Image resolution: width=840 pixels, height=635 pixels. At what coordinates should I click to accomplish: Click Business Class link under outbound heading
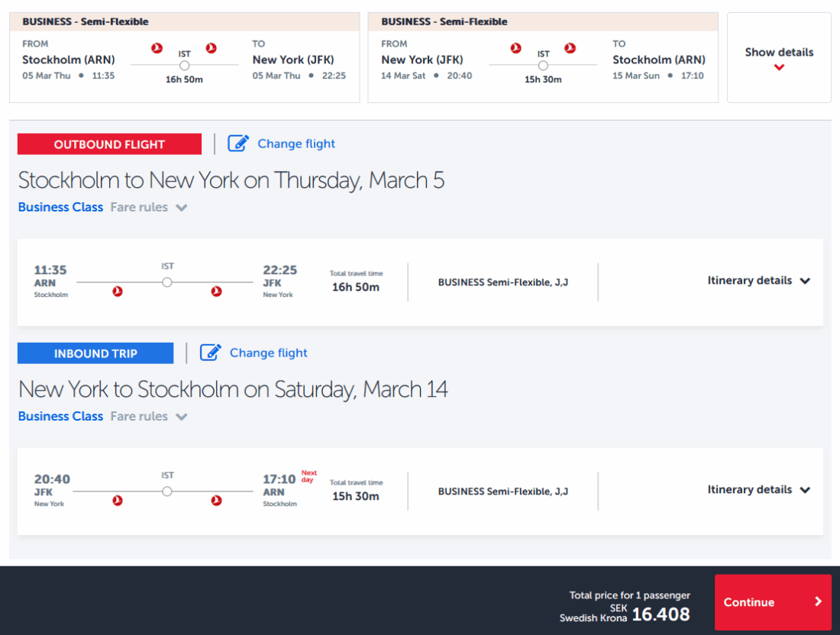pos(60,208)
